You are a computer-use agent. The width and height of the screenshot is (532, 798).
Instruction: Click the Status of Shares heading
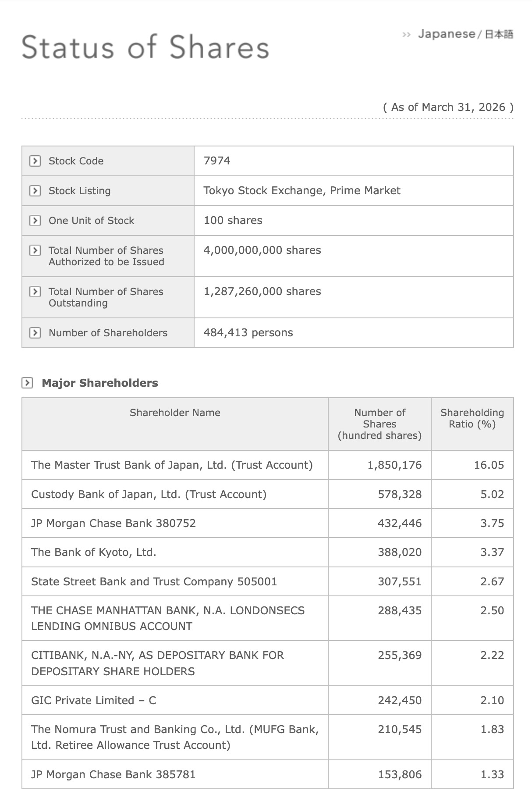pos(145,47)
